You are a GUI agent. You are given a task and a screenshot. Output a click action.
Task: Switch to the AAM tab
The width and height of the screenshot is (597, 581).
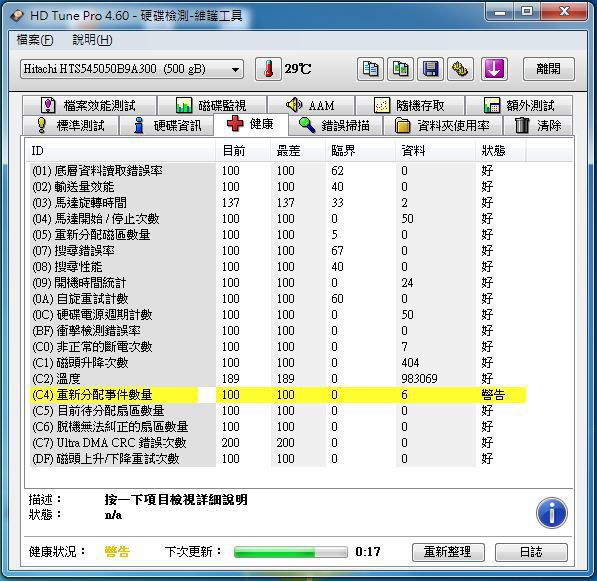[x=311, y=105]
